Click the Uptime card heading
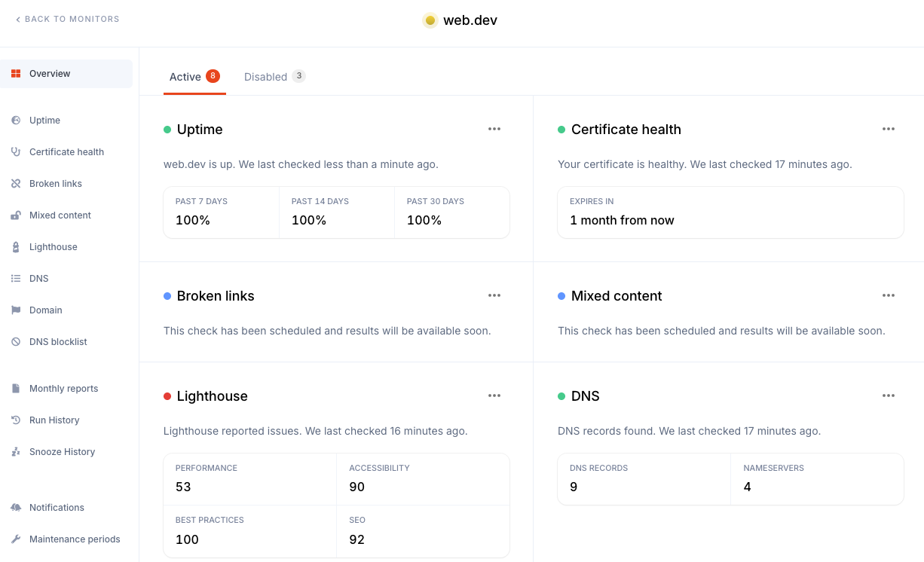Viewport: 924px width, 562px height. pos(200,130)
